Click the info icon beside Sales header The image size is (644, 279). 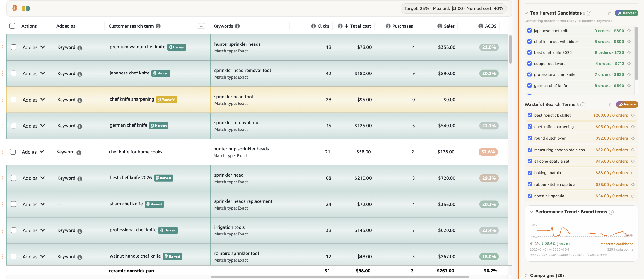pos(440,26)
